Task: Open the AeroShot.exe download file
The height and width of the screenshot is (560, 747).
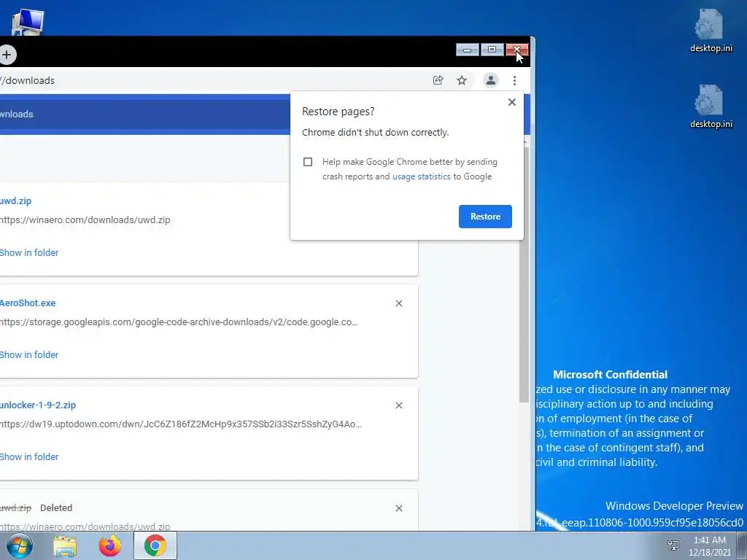Action: 28,303
